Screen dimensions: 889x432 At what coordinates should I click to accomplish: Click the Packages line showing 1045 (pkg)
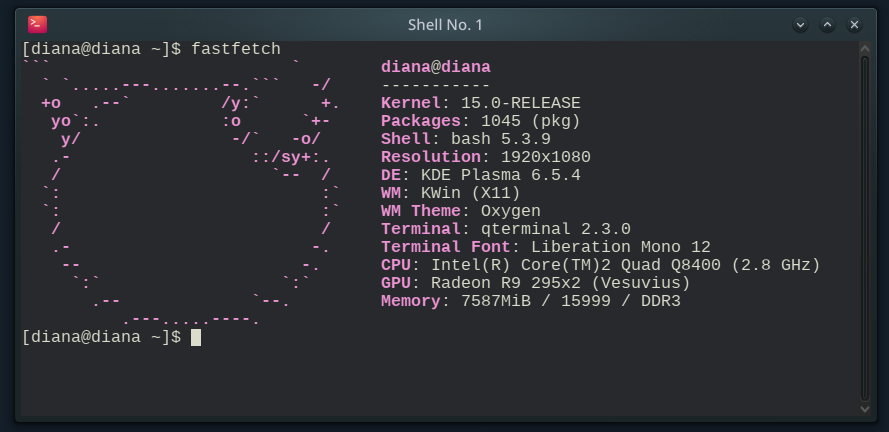tap(480, 121)
